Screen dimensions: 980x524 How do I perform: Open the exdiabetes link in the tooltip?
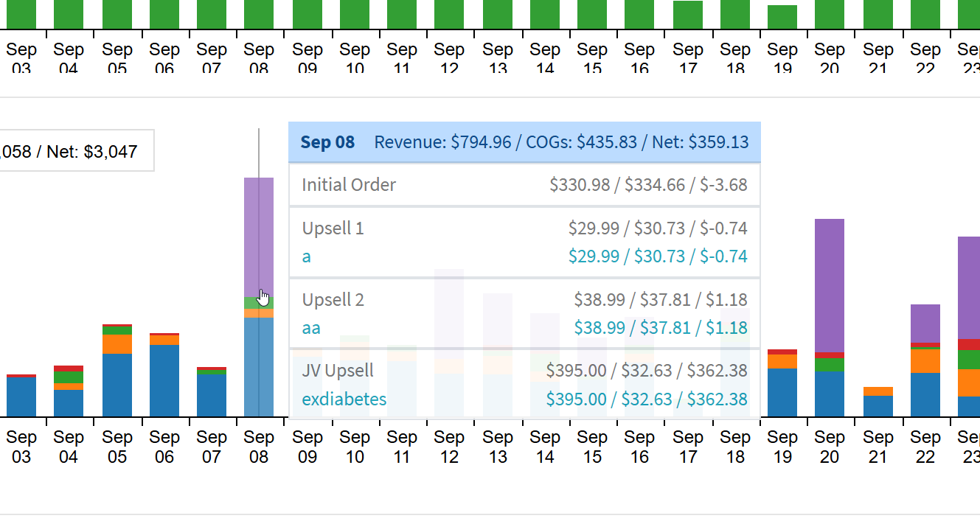pos(344,399)
